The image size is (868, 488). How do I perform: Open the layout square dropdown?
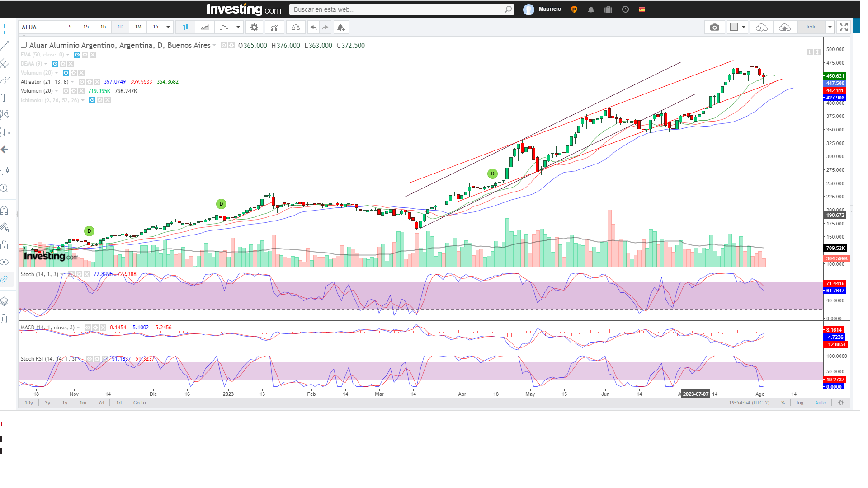coord(737,27)
